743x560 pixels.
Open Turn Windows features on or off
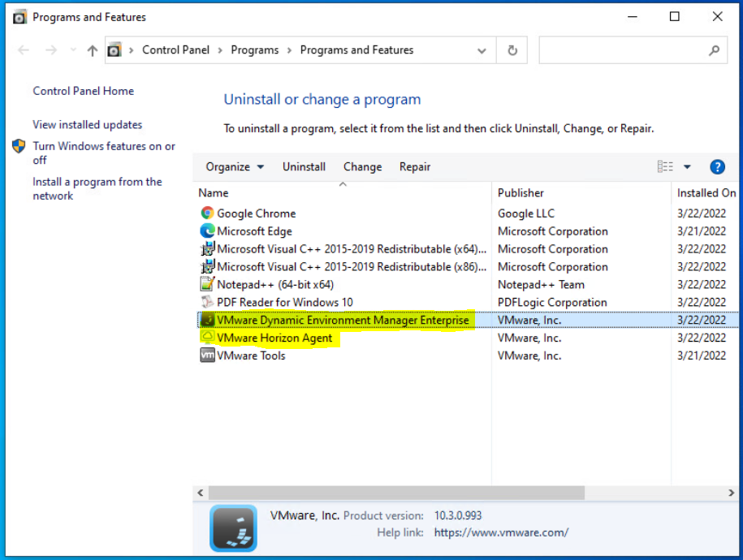tap(104, 153)
